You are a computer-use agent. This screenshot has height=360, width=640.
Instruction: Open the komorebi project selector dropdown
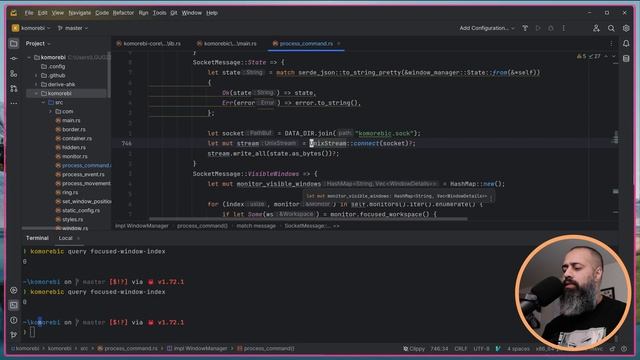[31, 28]
